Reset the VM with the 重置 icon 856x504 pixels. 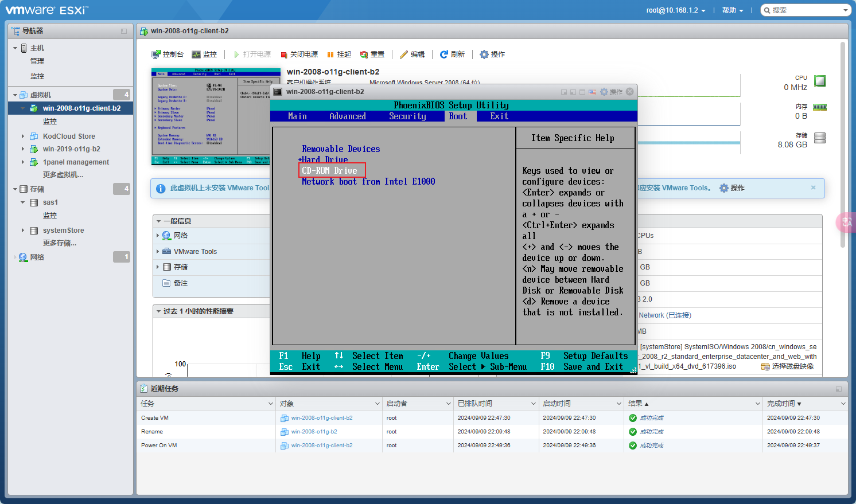click(364, 54)
